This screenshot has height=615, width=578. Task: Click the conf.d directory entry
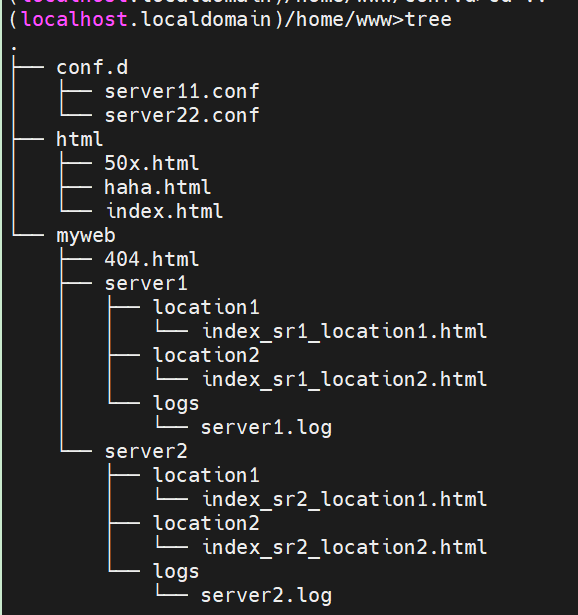tap(92, 67)
